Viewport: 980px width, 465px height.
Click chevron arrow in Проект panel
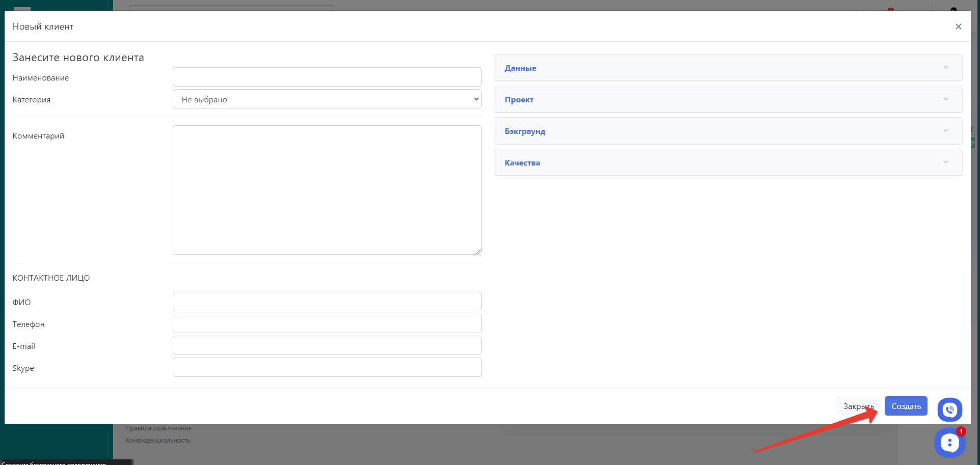[x=945, y=99]
